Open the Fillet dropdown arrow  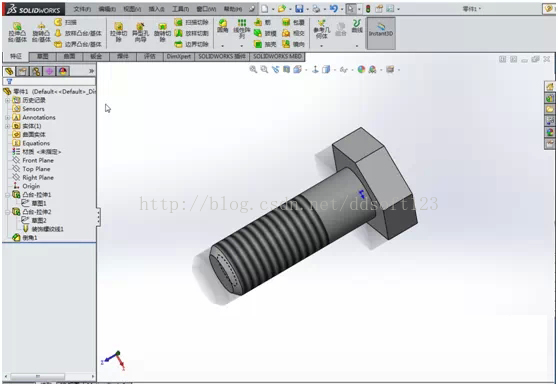pyautogui.click(x=223, y=46)
